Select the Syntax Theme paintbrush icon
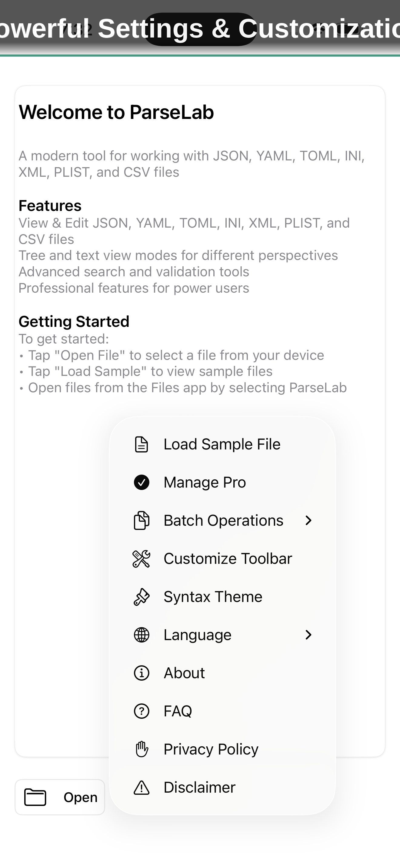400x868 pixels. click(x=141, y=597)
